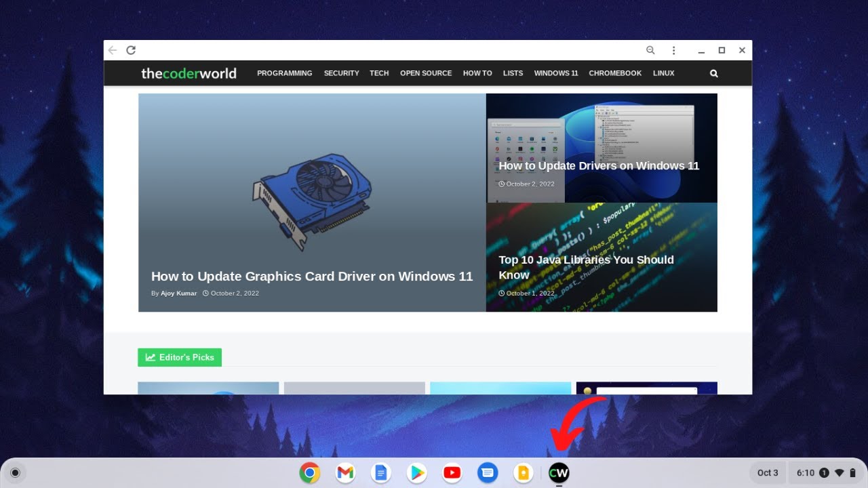Open author Ajoy Kumar's page
Screen dimensions: 868x488
pyautogui.click(x=178, y=293)
